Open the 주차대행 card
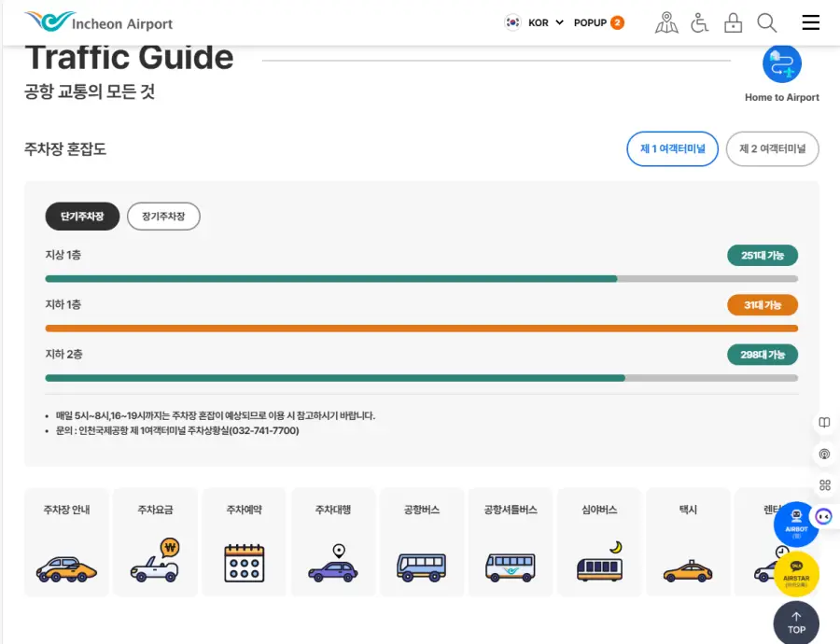The height and width of the screenshot is (644, 840). tap(333, 541)
